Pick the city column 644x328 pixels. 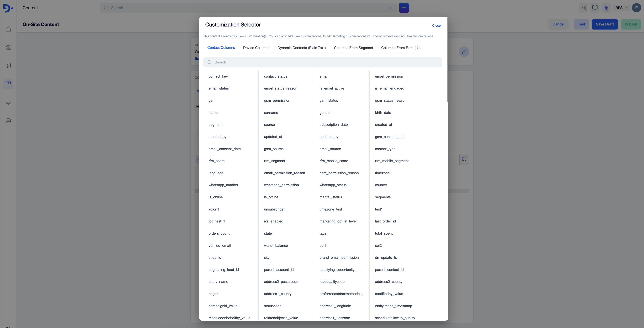click(267, 258)
